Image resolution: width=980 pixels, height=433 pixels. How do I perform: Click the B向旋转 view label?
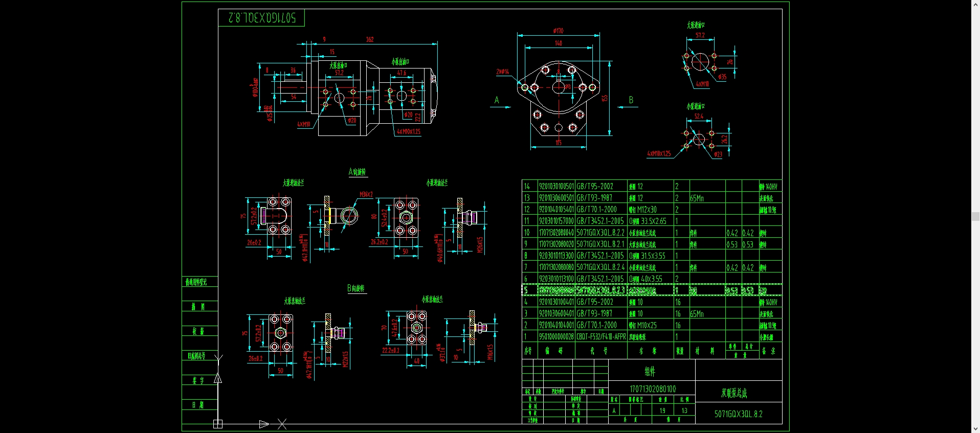pos(356,288)
